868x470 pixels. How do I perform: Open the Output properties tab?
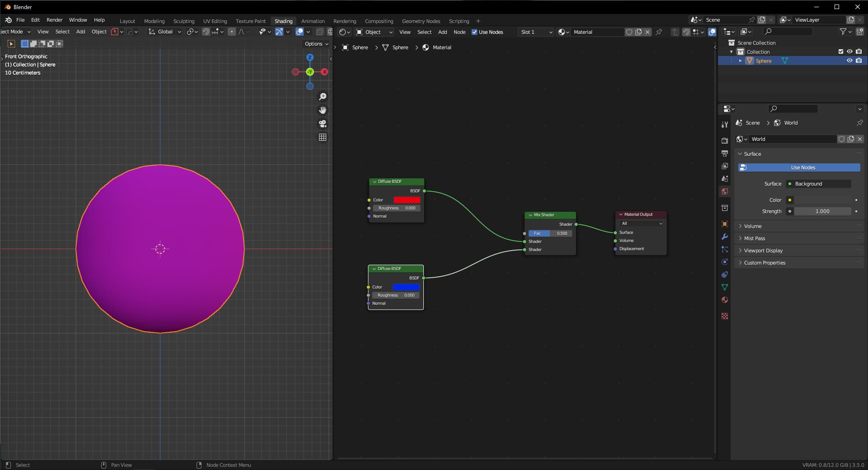725,154
